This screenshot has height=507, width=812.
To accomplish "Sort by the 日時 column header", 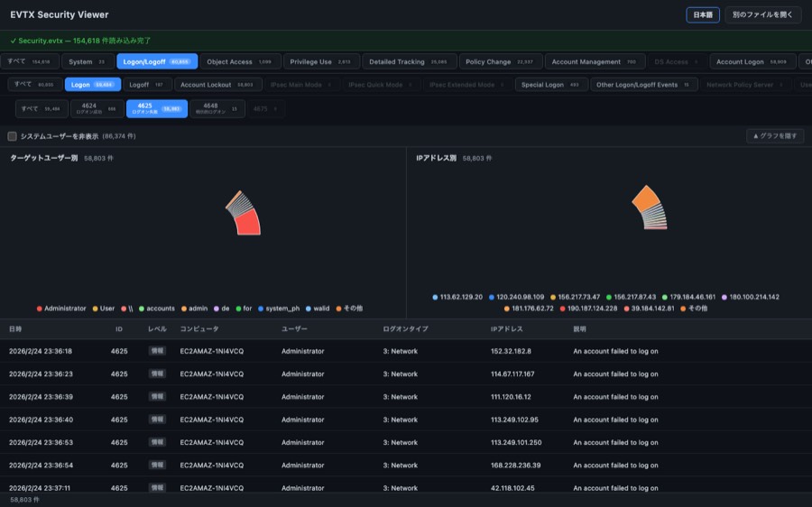I will pos(15,329).
